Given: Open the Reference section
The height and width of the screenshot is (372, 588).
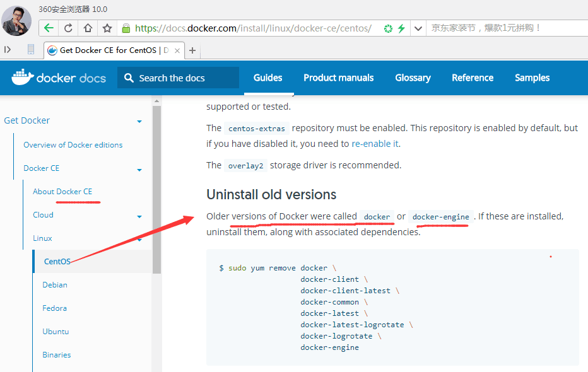Looking at the screenshot, I should (473, 78).
